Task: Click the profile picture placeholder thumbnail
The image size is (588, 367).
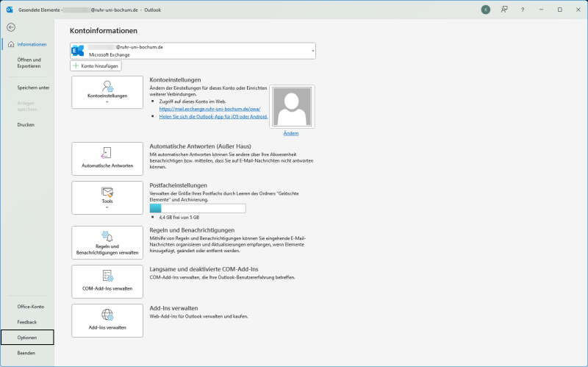Action: click(290, 107)
